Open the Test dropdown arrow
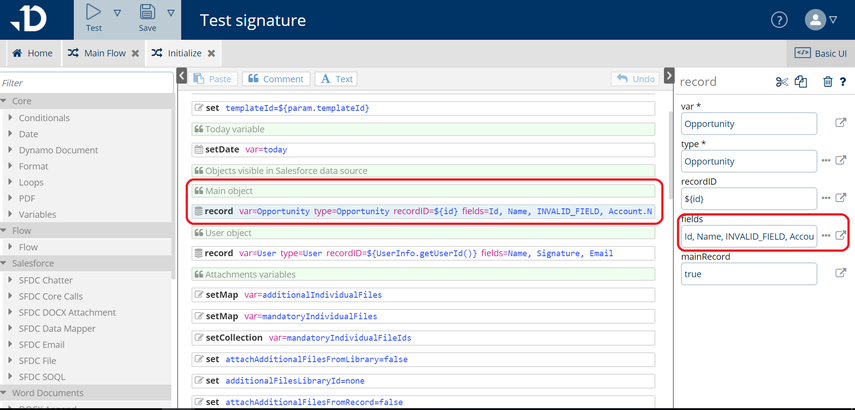Viewport: 855px width, 410px height. 117,14
